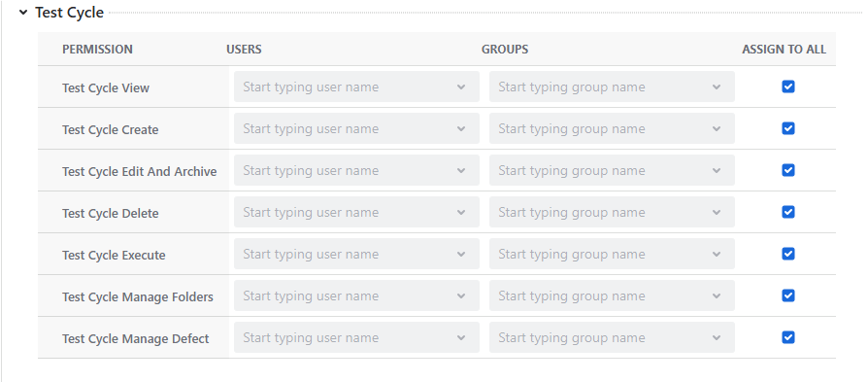Open users dropdown arrow for Test Cycle Execute
The height and width of the screenshot is (382, 868).
pos(461,254)
